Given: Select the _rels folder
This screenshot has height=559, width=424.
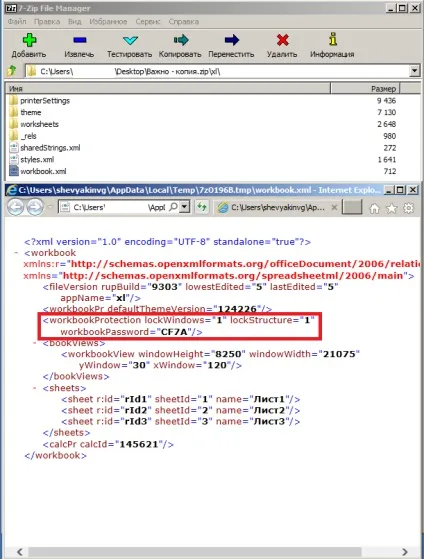Looking at the screenshot, I should (x=28, y=136).
